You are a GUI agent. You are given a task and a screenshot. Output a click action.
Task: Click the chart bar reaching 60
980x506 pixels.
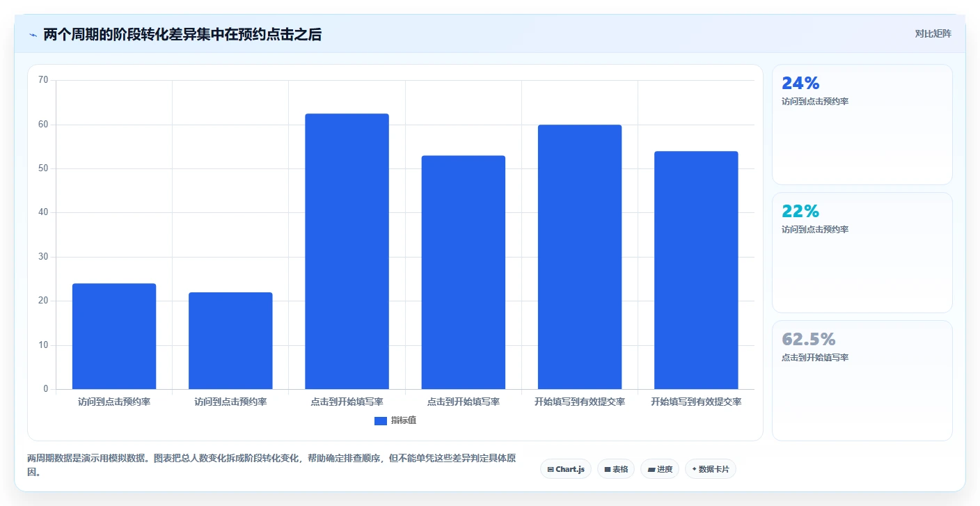pos(580,257)
